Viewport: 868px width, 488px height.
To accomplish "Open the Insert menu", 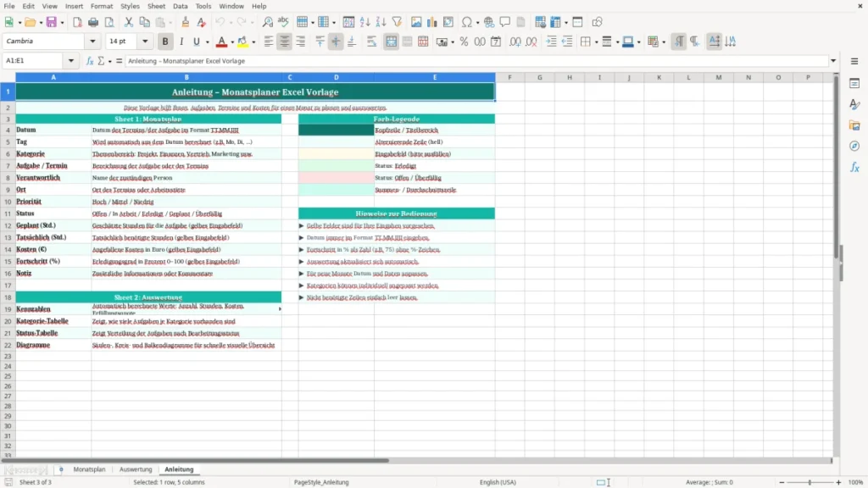I will [x=74, y=6].
